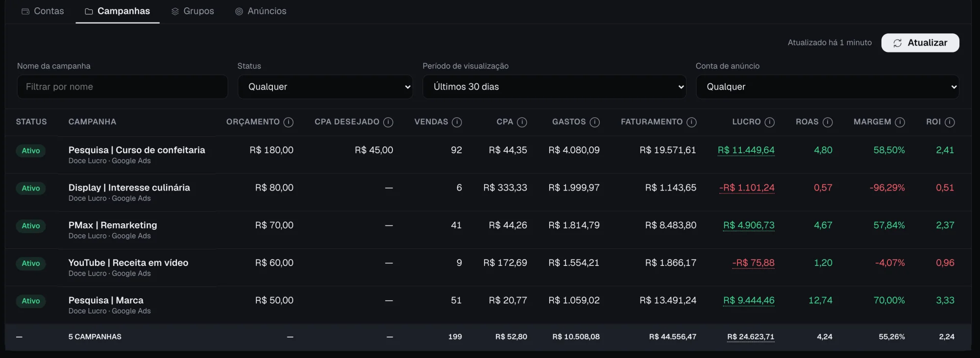
Task: Show info for the GASTOS column
Action: tap(594, 122)
